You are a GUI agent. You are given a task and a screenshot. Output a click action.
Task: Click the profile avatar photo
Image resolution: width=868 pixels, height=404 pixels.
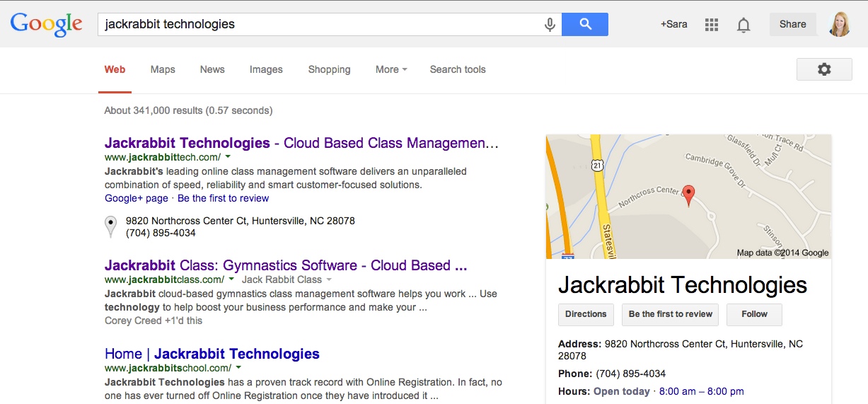839,24
